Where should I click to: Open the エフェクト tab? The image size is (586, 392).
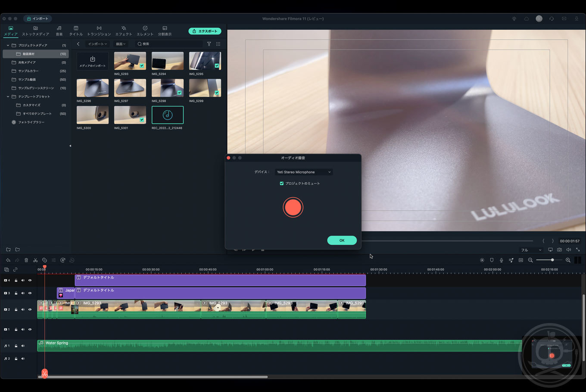pyautogui.click(x=124, y=31)
